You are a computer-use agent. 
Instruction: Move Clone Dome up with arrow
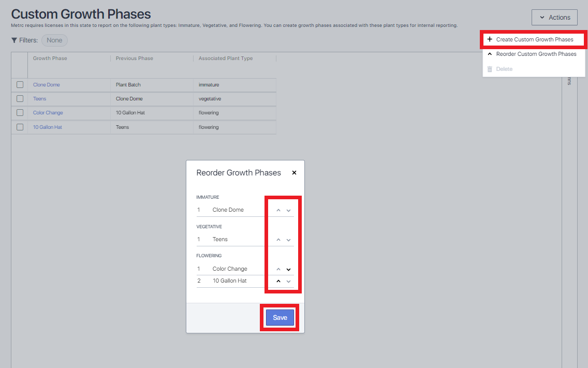tap(278, 211)
